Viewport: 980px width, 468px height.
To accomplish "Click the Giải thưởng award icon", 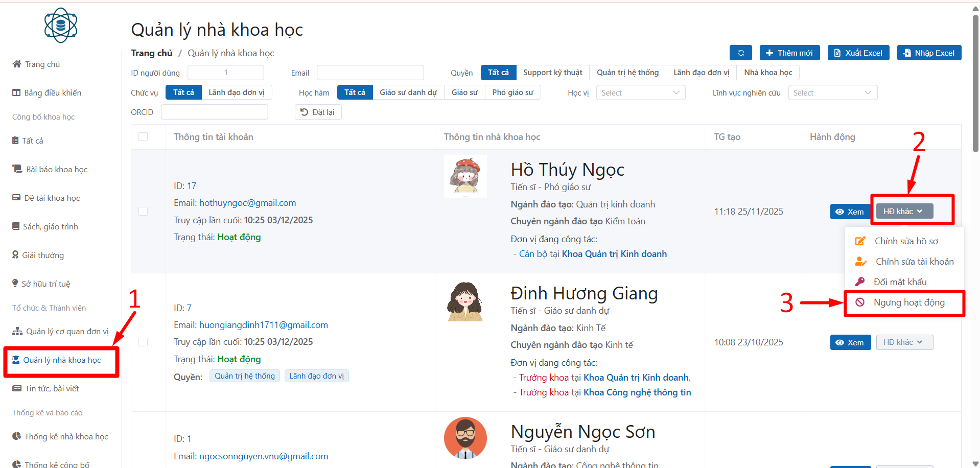I will tap(15, 255).
